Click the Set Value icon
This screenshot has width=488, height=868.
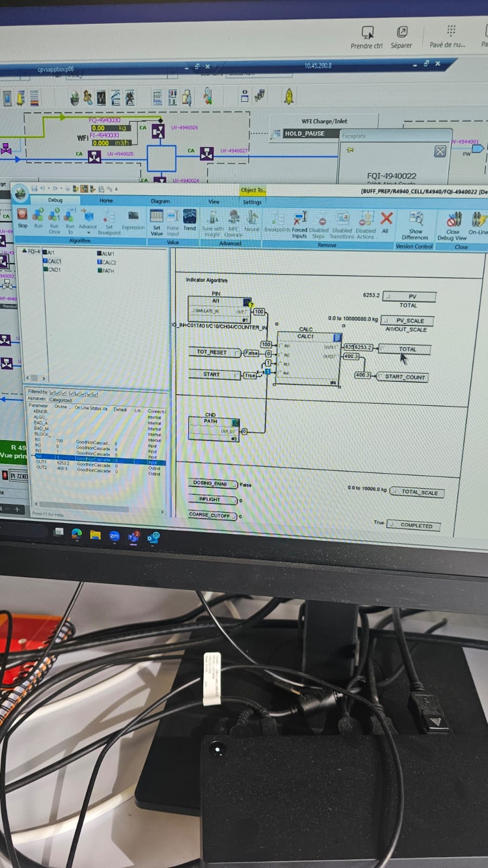[x=157, y=216]
